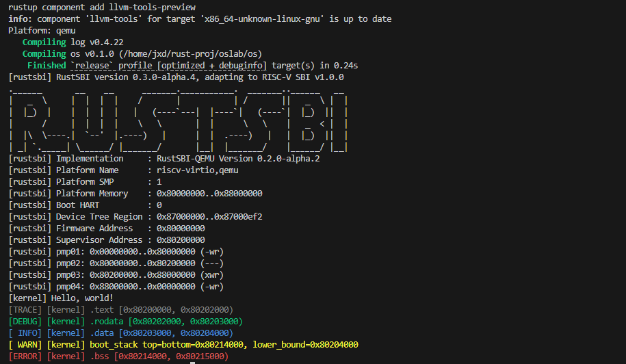Click the green [DEBUG] .rodata log line

pyautogui.click(x=125, y=321)
